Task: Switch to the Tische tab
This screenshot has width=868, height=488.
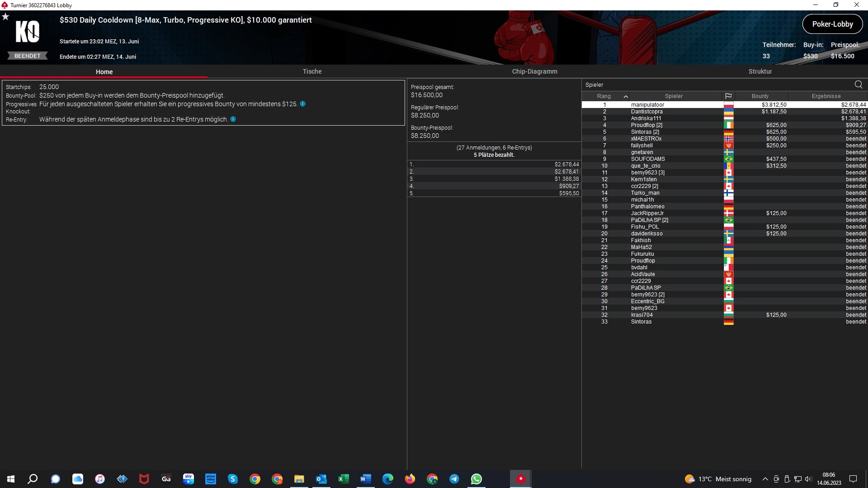Action: [312, 71]
